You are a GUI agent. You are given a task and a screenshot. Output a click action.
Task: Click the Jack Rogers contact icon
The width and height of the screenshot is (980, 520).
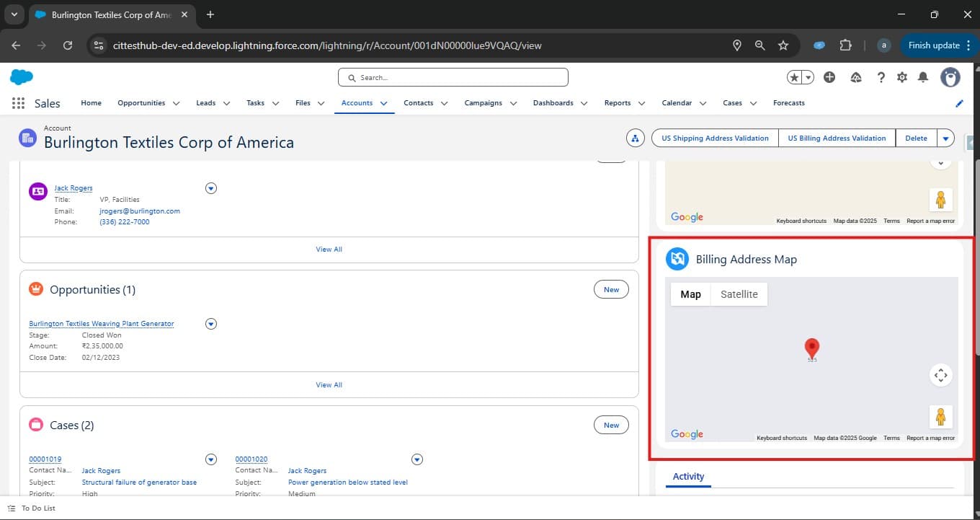[x=38, y=191]
